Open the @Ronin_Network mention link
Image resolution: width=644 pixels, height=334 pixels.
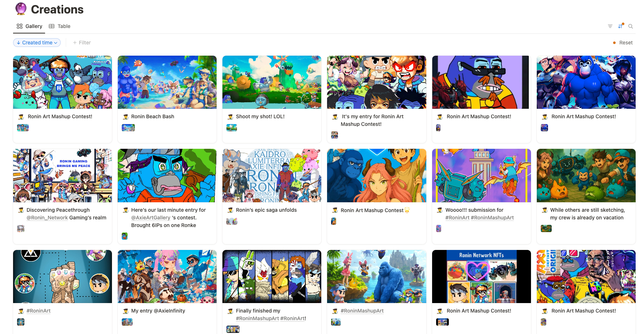pos(47,218)
